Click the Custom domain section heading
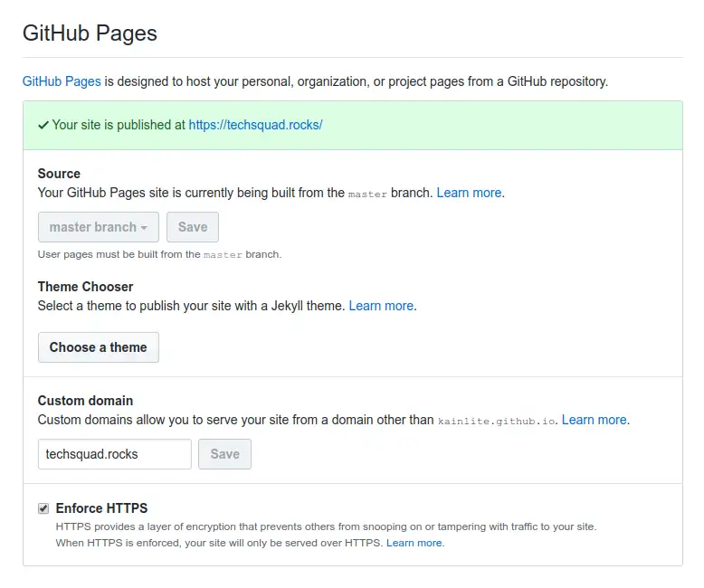Viewport: 704px width, 588px height. [85, 401]
